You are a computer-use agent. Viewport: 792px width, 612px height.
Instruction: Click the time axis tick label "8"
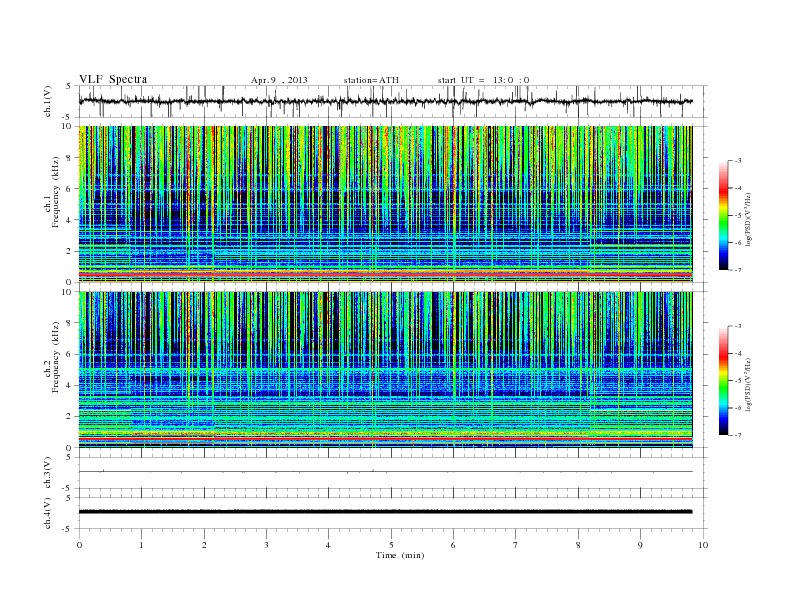click(578, 545)
